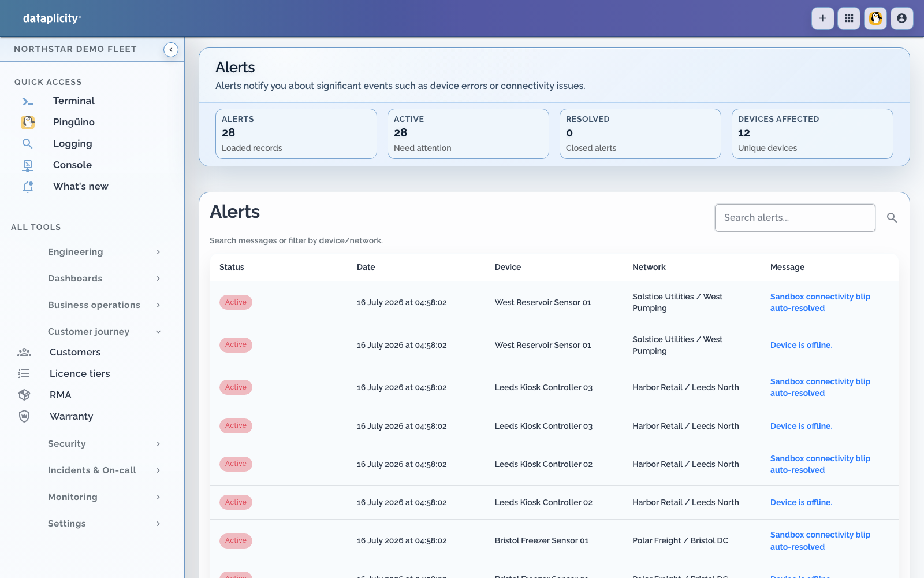Click the Network column header
Viewport: 924px width, 578px height.
tap(649, 267)
